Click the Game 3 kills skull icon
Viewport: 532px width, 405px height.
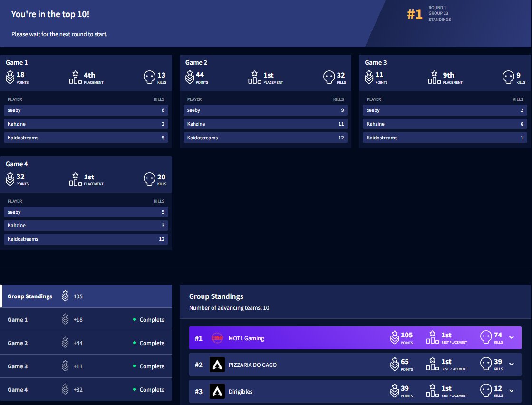(x=508, y=77)
